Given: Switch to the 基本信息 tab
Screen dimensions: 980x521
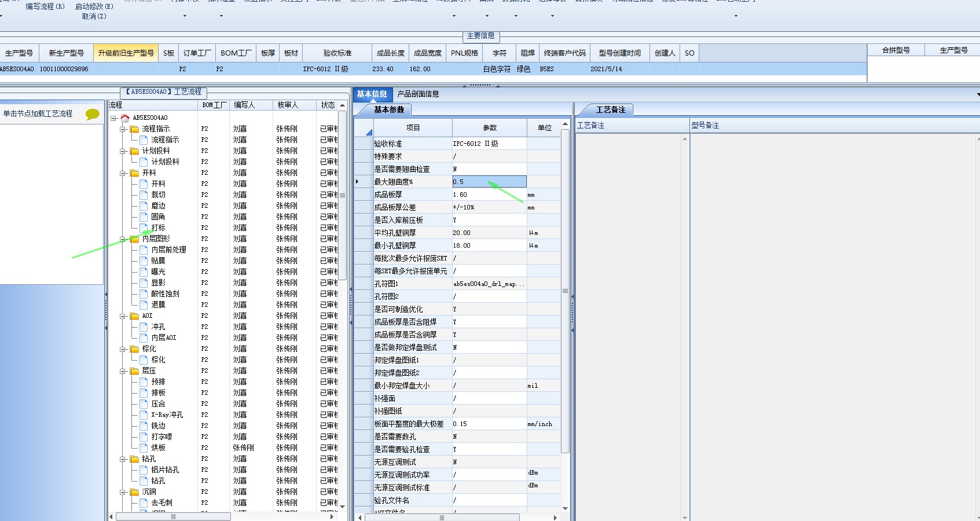Looking at the screenshot, I should click(x=372, y=94).
